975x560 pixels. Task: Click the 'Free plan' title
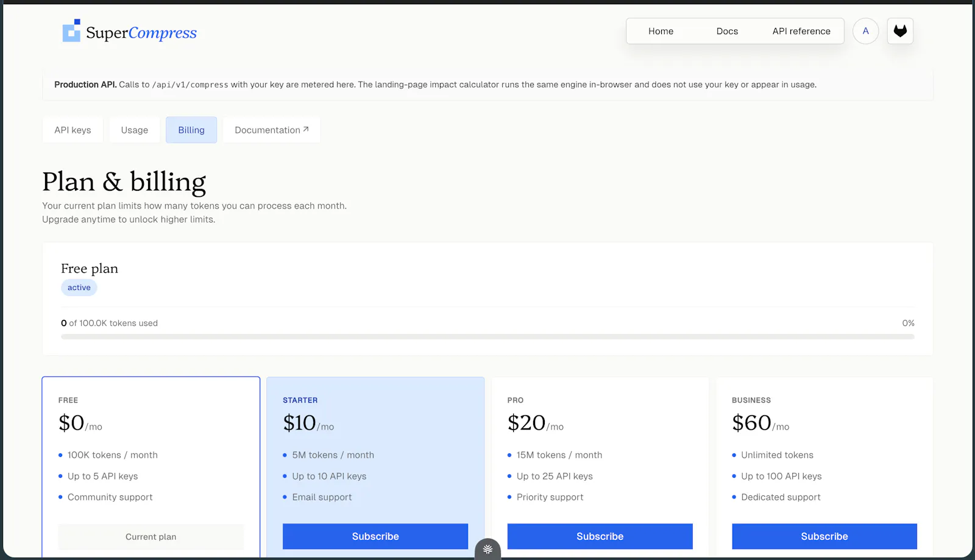coord(90,269)
